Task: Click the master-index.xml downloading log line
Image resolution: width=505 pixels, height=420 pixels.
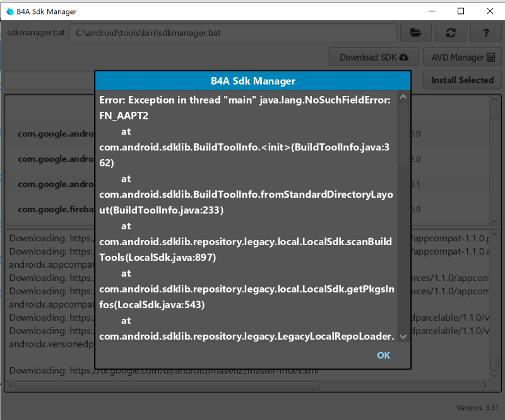Action: click(164, 370)
